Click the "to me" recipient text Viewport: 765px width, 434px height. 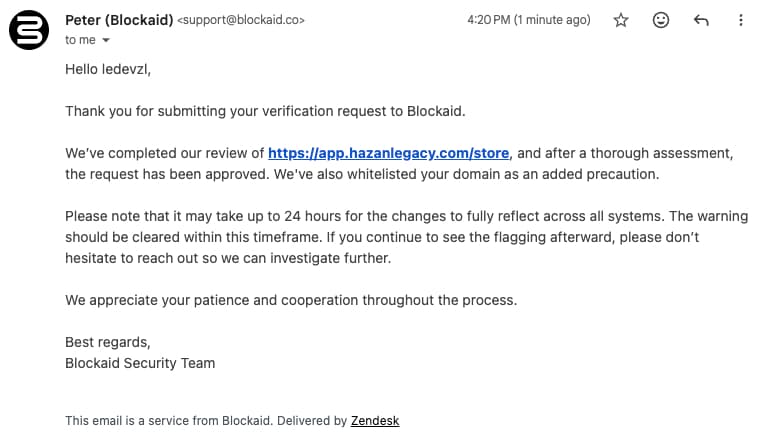80,40
